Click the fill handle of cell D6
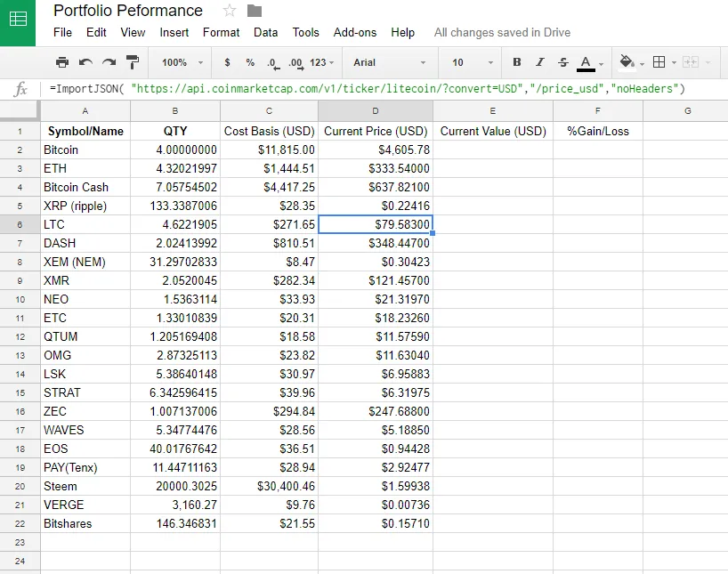This screenshot has width=728, height=574. point(433,233)
